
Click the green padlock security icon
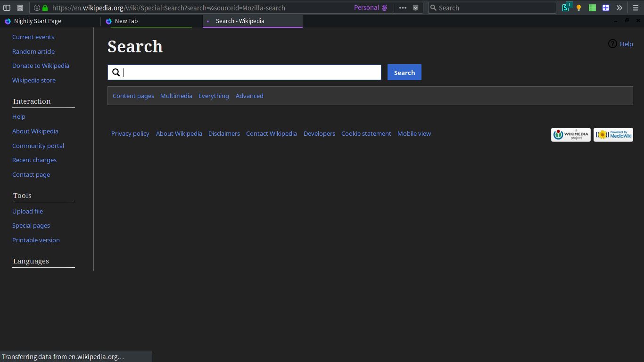click(46, 8)
